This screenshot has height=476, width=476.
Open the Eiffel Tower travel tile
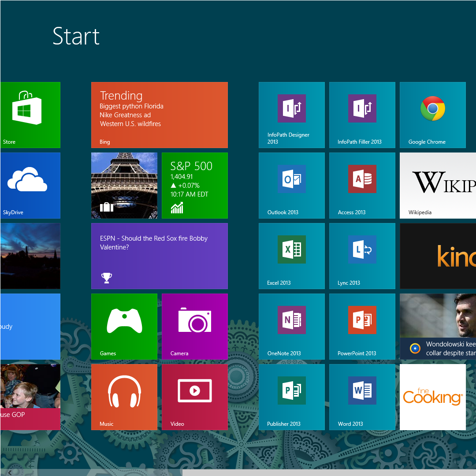(124, 185)
